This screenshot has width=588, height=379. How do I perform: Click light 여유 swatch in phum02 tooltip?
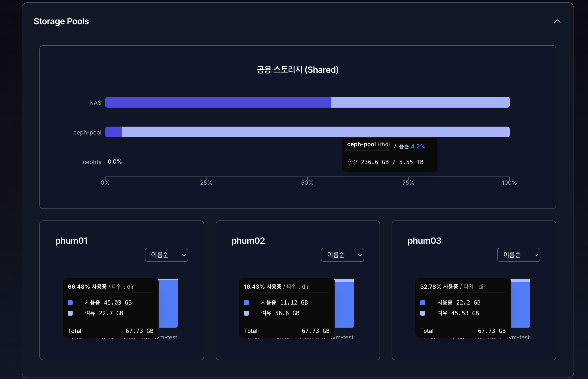246,313
